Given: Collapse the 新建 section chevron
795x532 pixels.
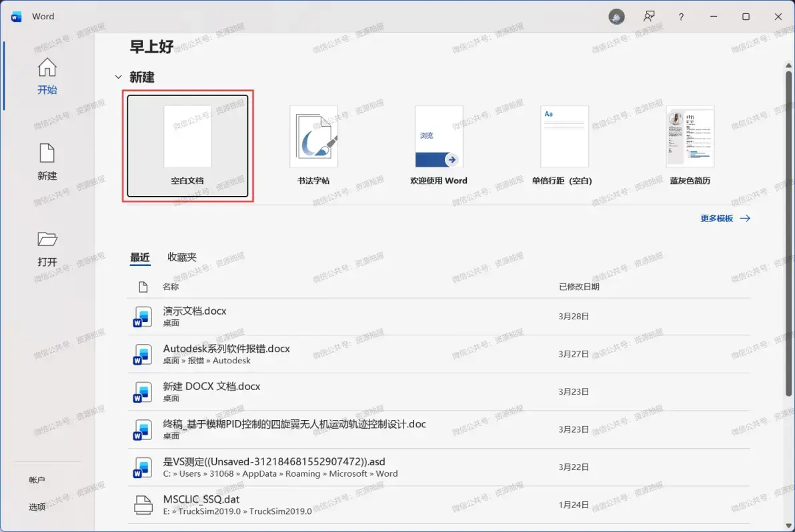Looking at the screenshot, I should tap(118, 77).
